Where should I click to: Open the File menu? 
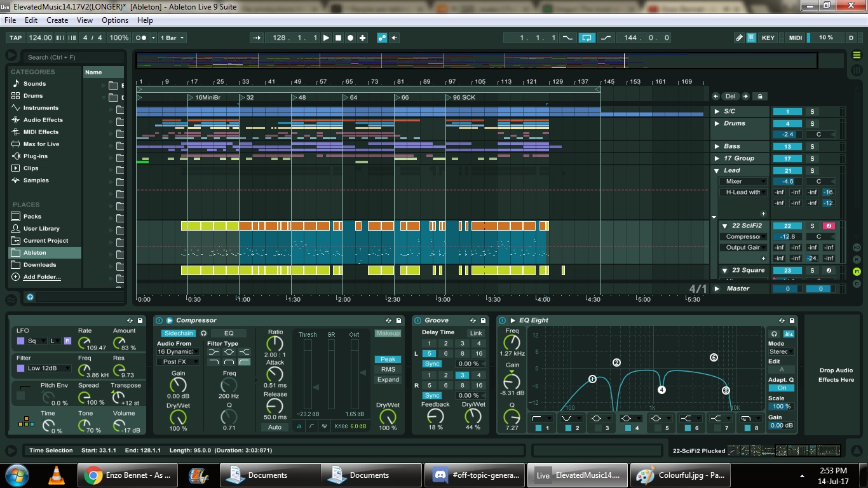coord(10,20)
